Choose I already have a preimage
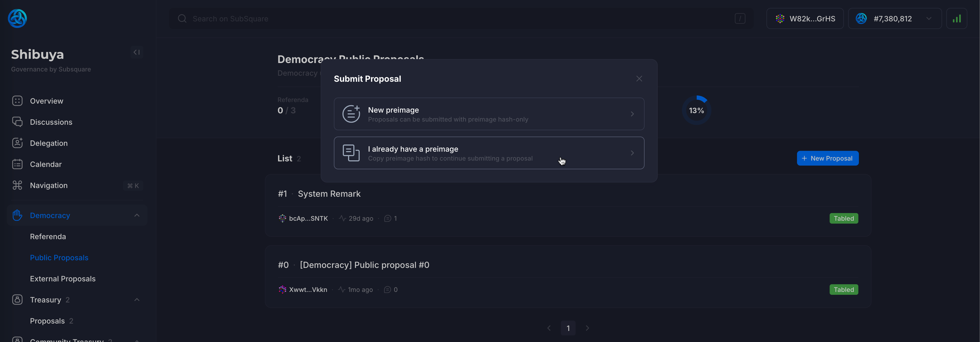The width and height of the screenshot is (980, 342). (489, 153)
